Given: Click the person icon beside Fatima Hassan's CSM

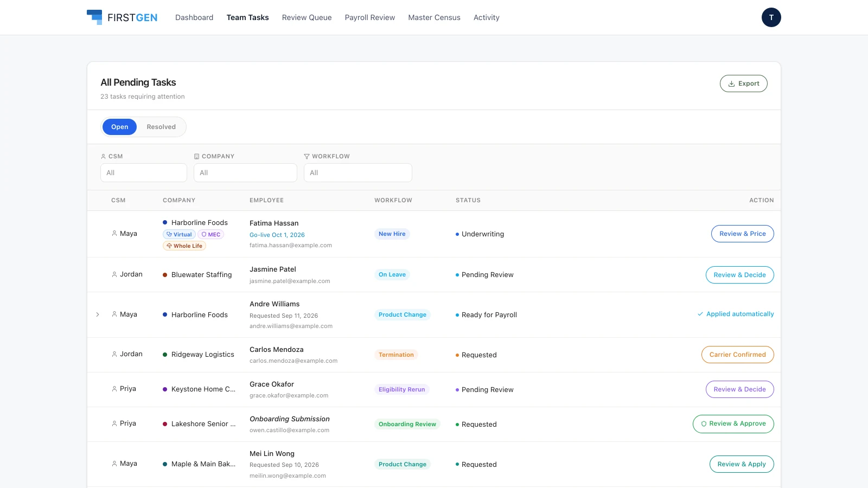Looking at the screenshot, I should pos(114,234).
